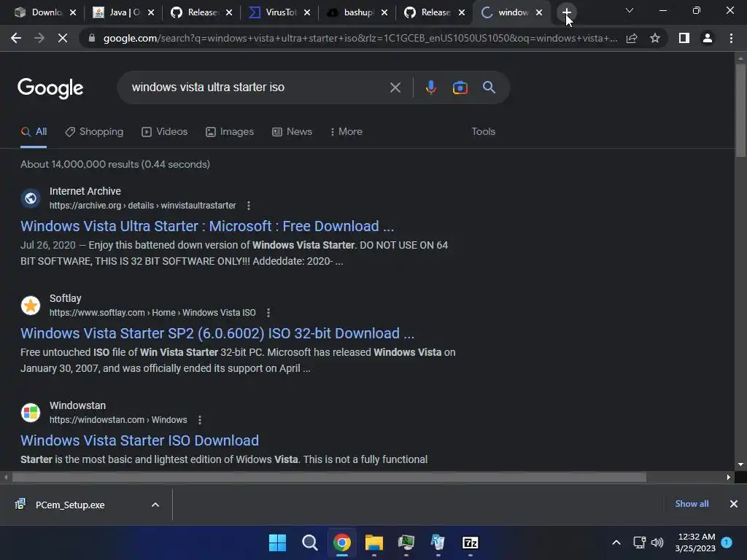Close the Java tab
The image size is (747, 560).
(151, 13)
